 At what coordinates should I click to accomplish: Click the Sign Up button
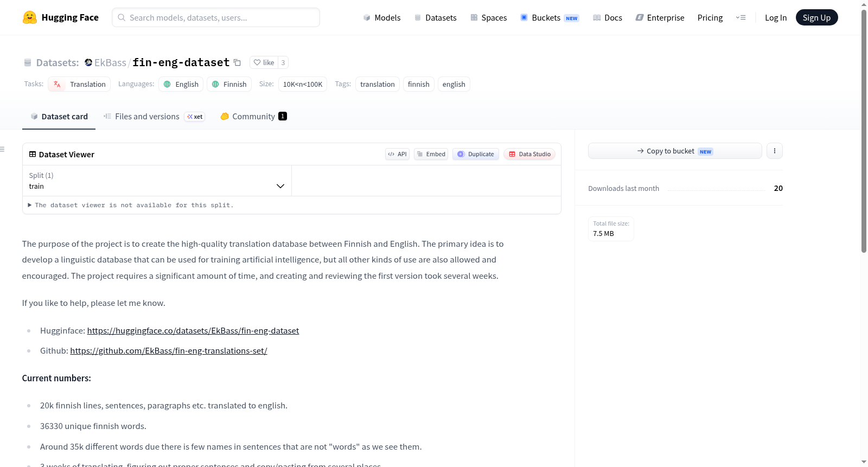coord(816,17)
